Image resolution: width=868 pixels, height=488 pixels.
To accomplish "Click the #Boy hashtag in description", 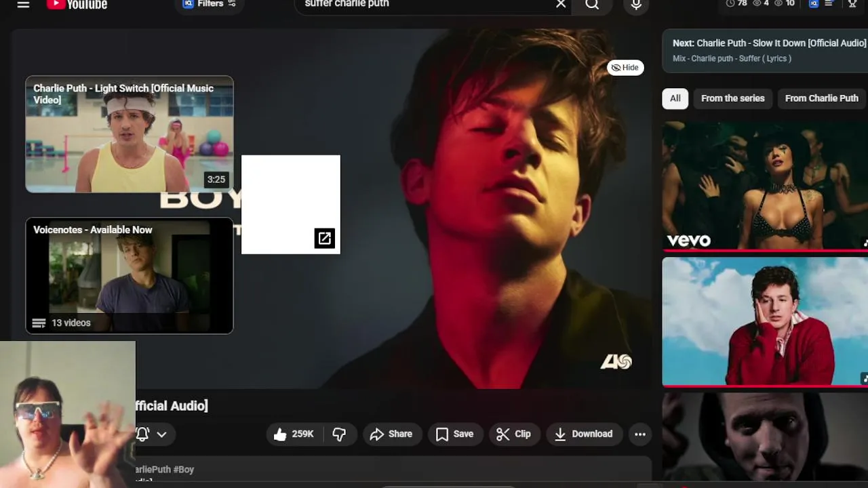I will [x=184, y=469].
